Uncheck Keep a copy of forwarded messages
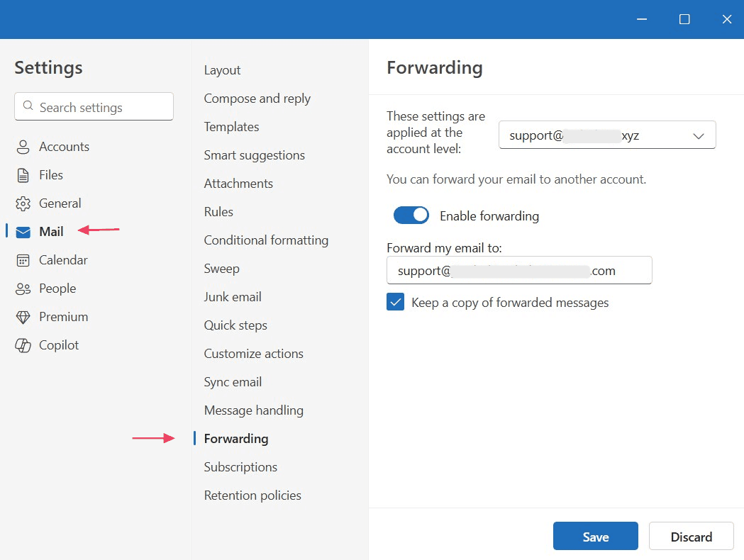 (x=395, y=302)
